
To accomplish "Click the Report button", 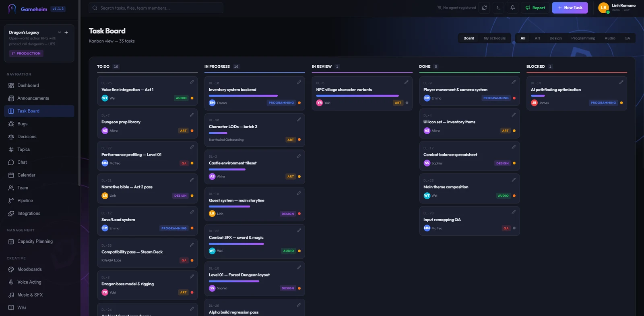I will coord(535,8).
